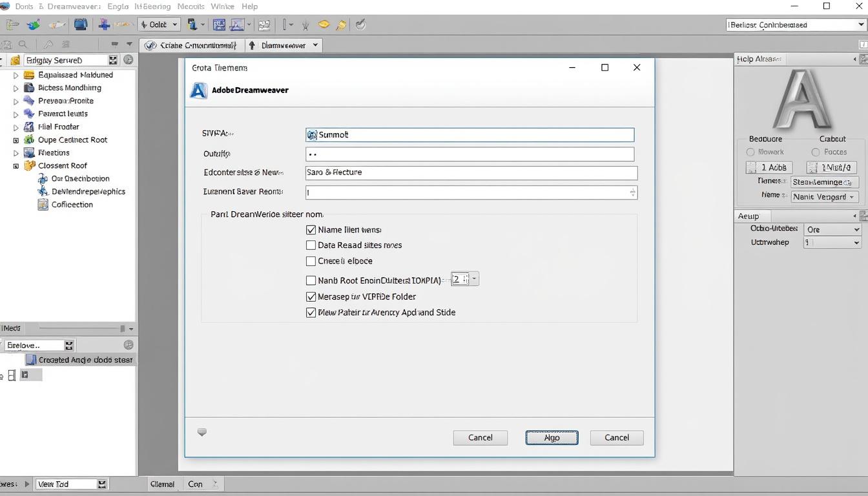This screenshot has height=496, width=868.
Task: Enable the Data Reaad sites checkbox
Action: pos(311,245)
